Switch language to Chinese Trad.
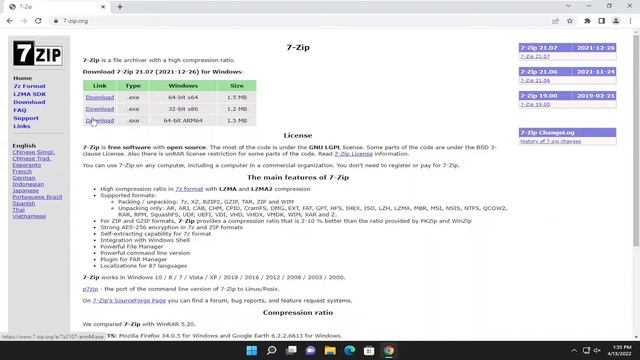This screenshot has width=640, height=360. (32, 158)
